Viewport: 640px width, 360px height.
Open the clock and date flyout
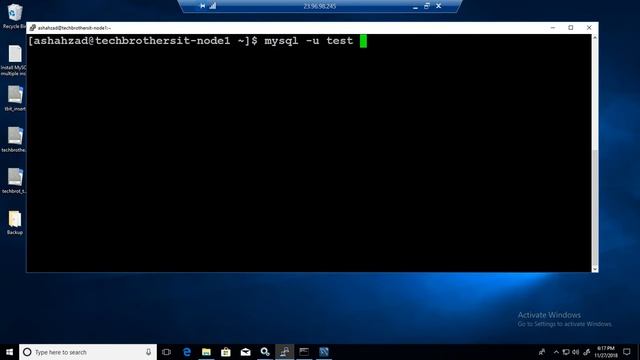(x=606, y=352)
